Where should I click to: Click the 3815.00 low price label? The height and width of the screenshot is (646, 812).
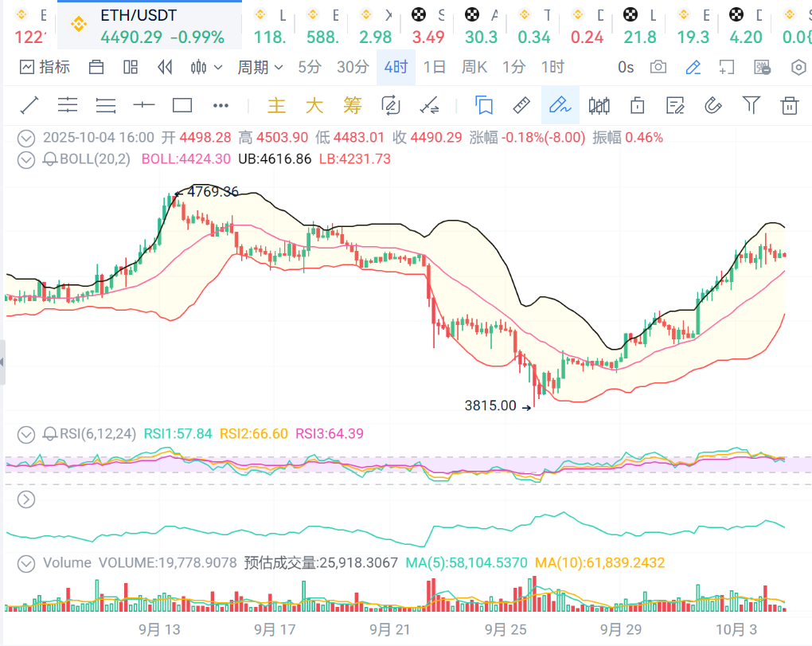490,405
